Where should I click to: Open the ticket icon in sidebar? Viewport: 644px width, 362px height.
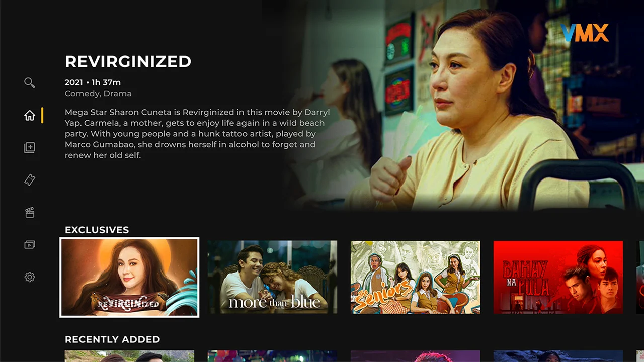(30, 180)
